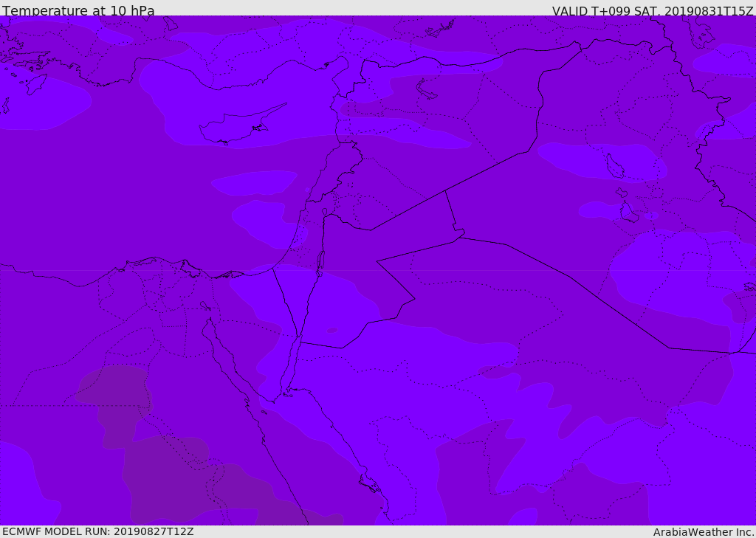Viewport: 756px width, 538px height.
Task: Click the 'ECMWF MODEL RUN: 20190827T12Z' text
Action: click(x=98, y=531)
